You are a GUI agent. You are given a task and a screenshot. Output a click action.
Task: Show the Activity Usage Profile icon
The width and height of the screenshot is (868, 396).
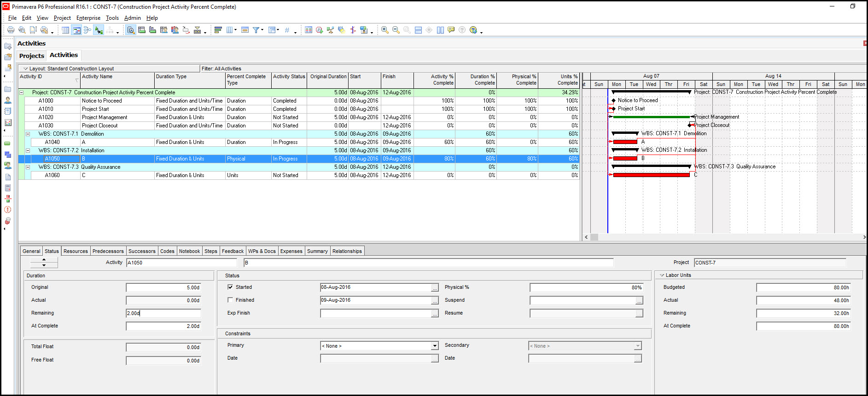tap(152, 30)
